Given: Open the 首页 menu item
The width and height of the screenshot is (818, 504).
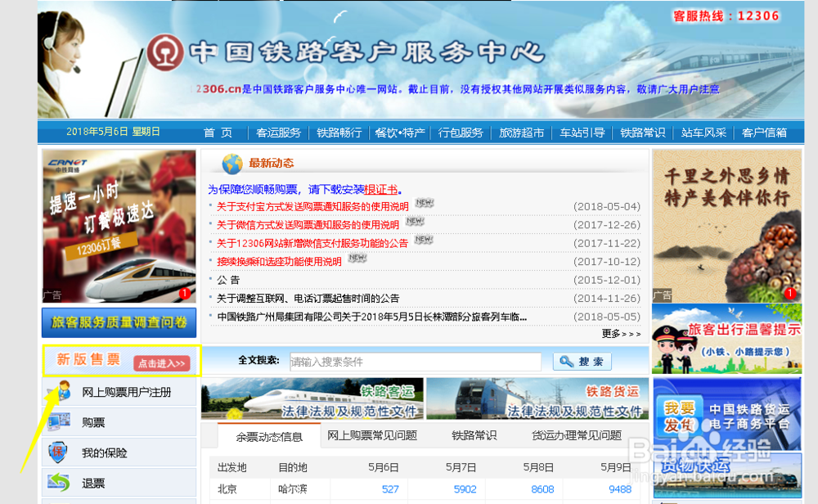Looking at the screenshot, I should point(218,133).
